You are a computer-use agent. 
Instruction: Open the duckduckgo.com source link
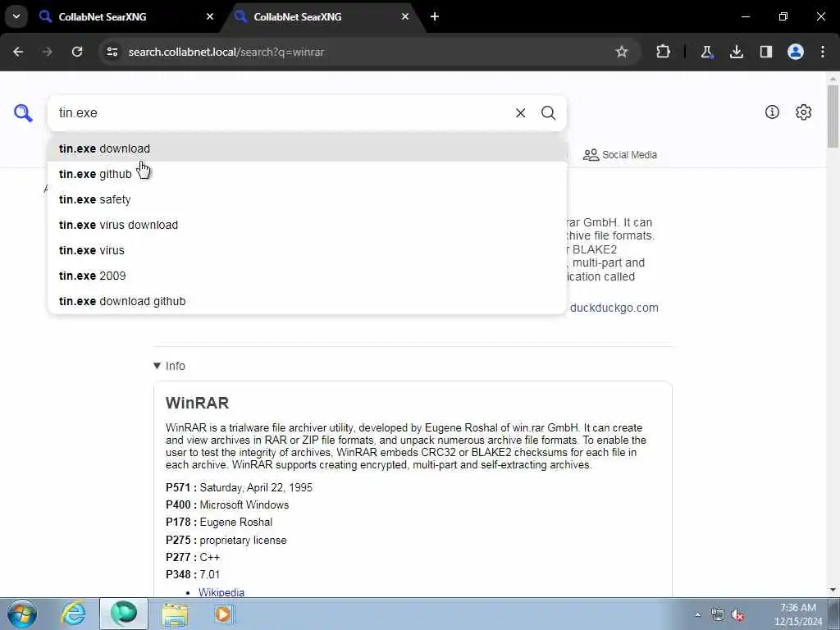pos(614,308)
